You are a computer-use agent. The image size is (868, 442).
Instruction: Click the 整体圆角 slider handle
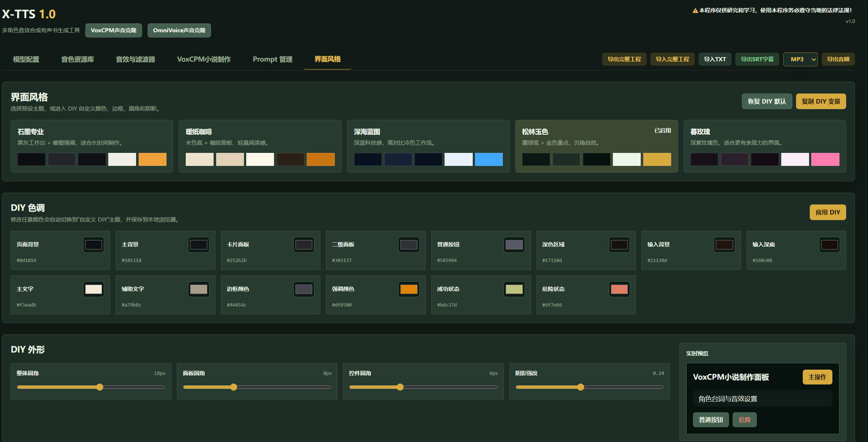coord(100,387)
